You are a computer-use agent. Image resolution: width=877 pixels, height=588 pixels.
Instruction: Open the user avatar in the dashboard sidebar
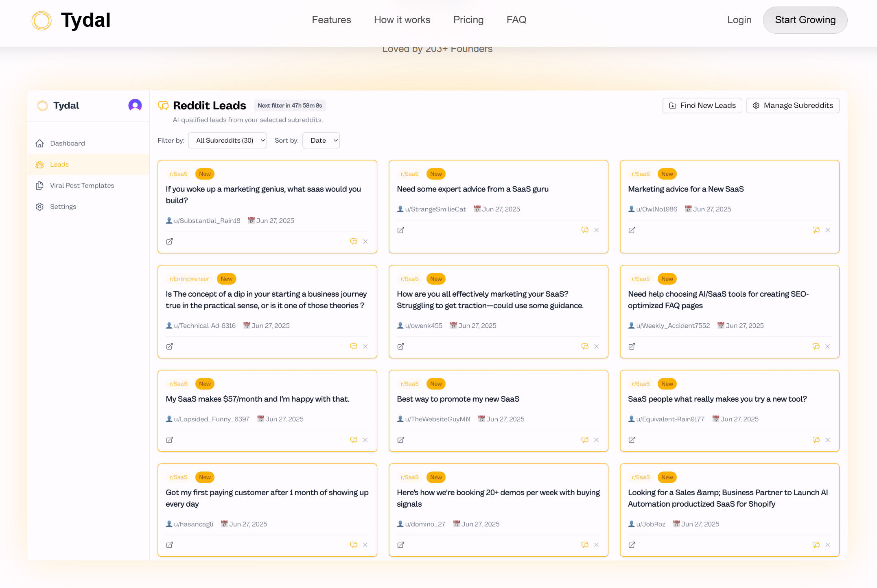click(135, 105)
